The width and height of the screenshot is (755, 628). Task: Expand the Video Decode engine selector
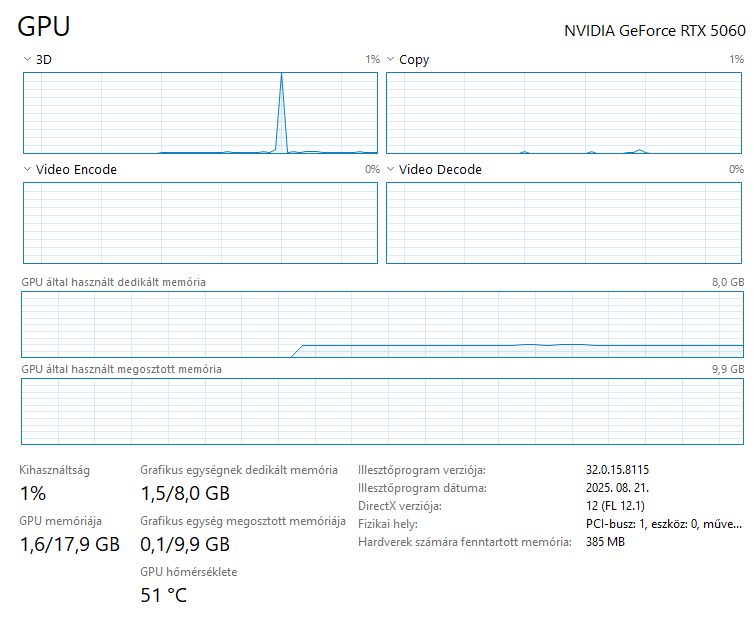pos(390,170)
